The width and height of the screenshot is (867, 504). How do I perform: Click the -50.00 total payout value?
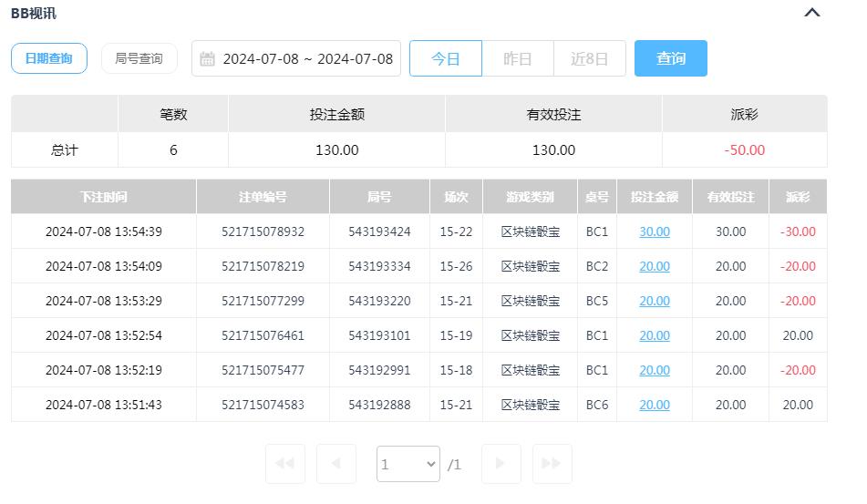tap(745, 150)
